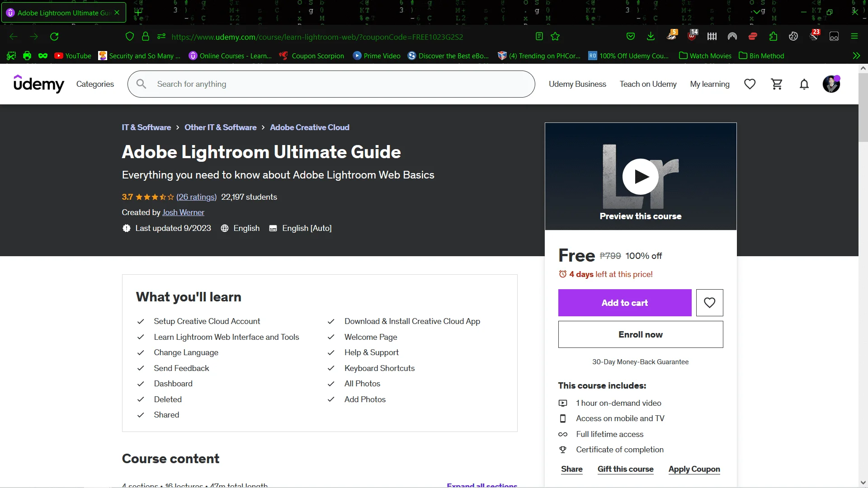Open the user profile avatar
868x488 pixels.
tap(831, 84)
